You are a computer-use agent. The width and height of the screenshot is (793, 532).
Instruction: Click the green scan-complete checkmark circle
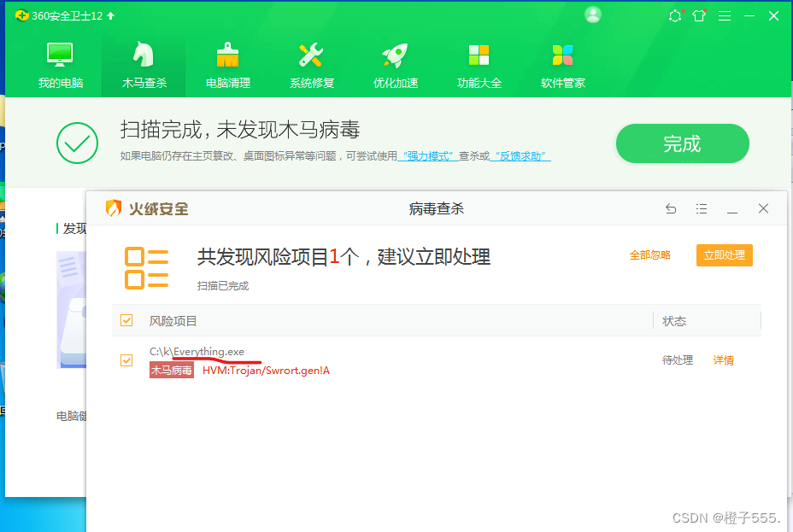click(x=78, y=143)
